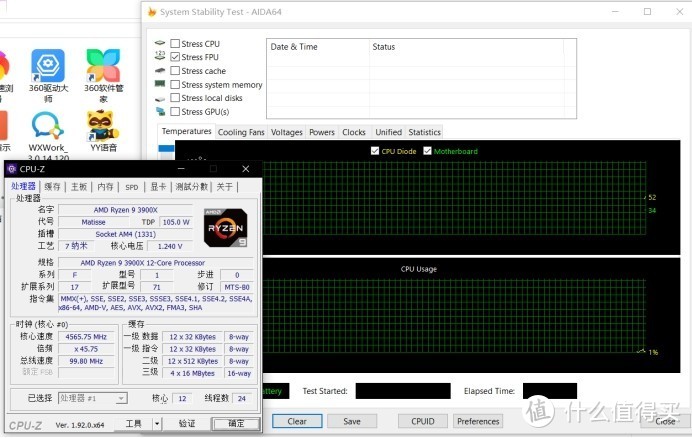Open the 缓存 tab in CPU-Z
Screen dimensions: 692x438
coord(53,187)
